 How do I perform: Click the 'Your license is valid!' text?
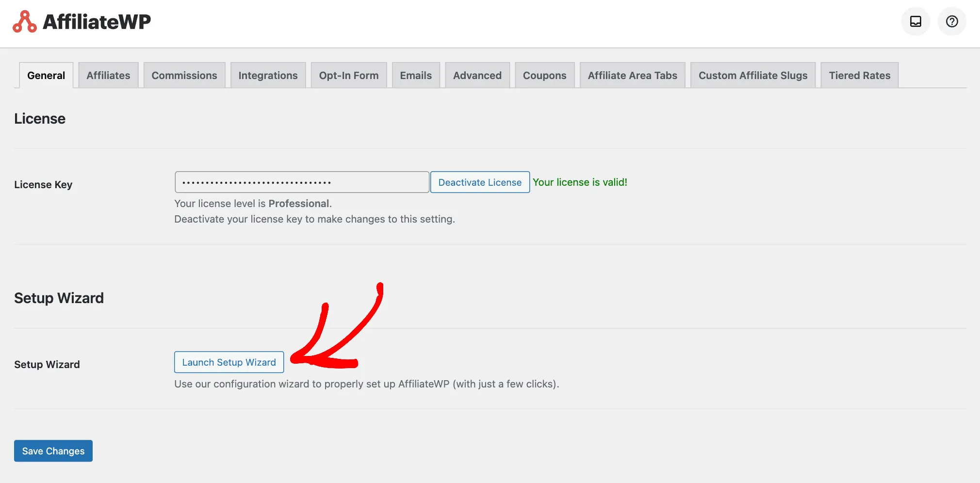tap(580, 182)
